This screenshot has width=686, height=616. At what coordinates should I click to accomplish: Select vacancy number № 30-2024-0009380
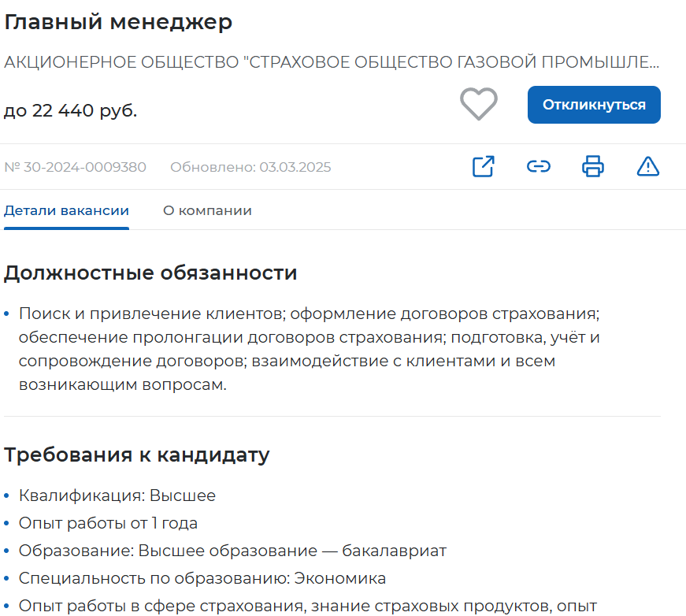(x=76, y=167)
